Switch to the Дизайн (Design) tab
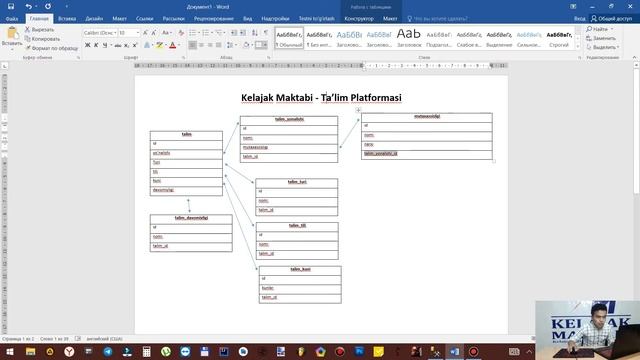The width and height of the screenshot is (640, 360). (x=94, y=19)
